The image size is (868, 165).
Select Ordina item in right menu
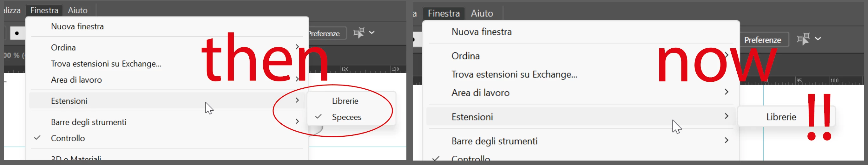tap(581, 56)
